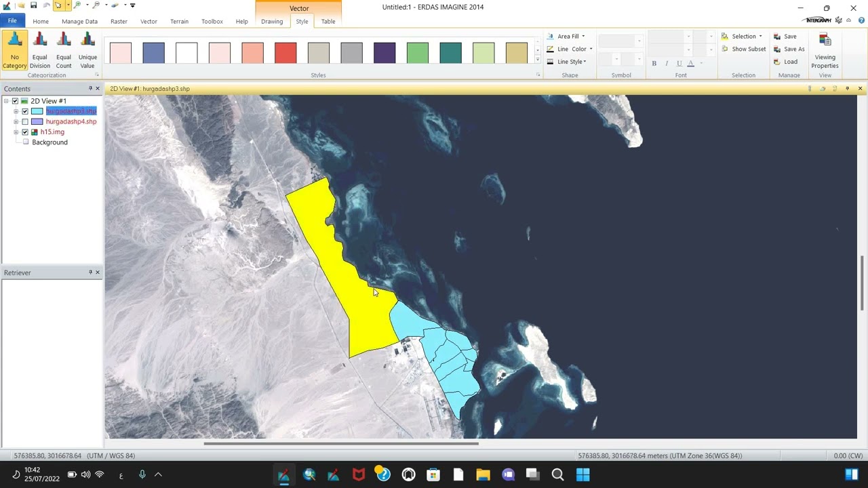Screen dimensions: 868x488
Task: Toggle the Background checkbox
Action: click(x=26, y=142)
